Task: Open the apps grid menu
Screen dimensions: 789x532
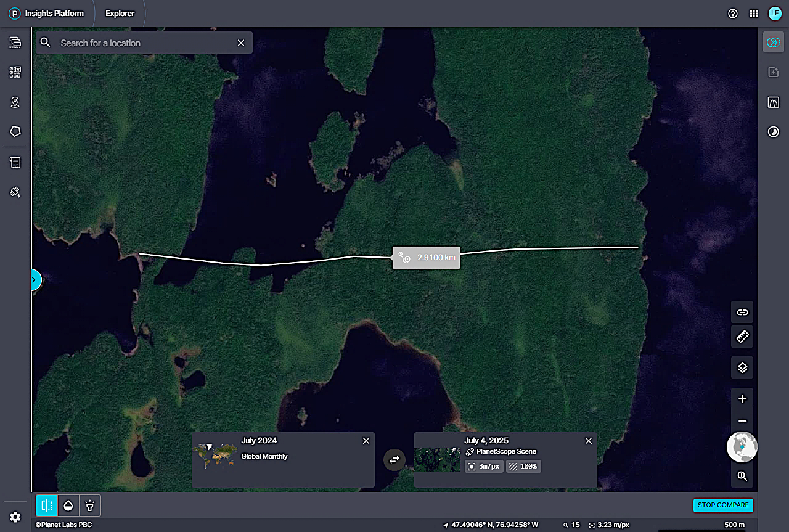Action: coord(753,14)
